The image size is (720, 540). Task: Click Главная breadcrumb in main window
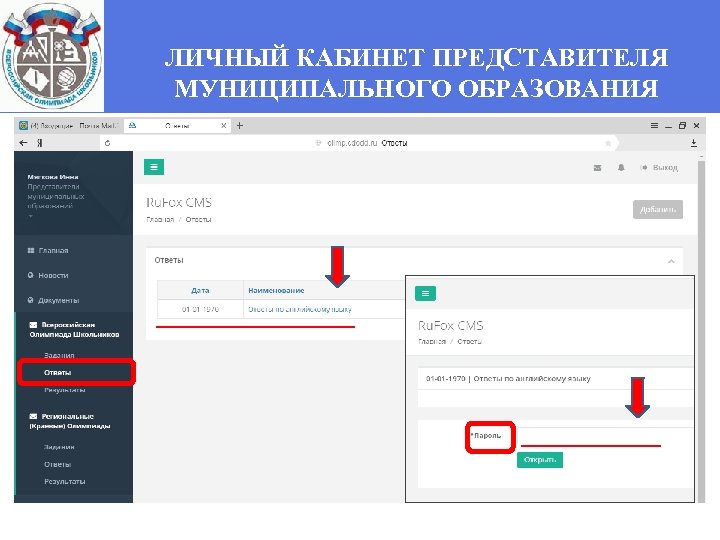160,219
